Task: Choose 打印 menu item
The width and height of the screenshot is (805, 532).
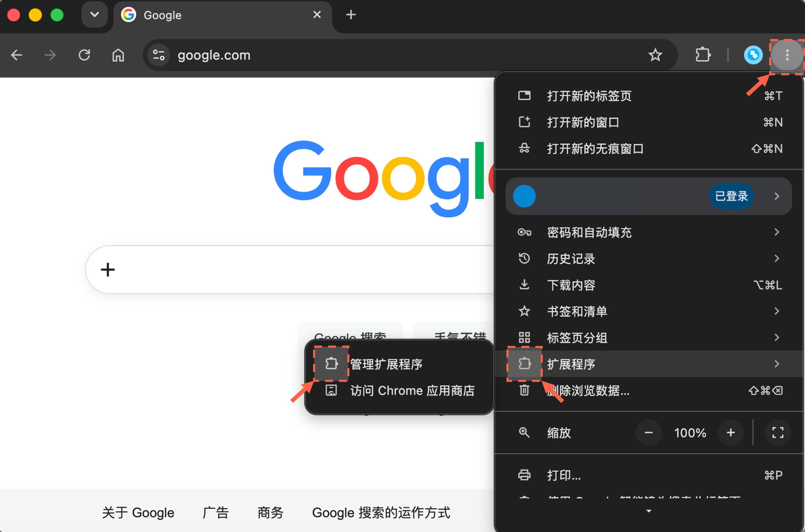Action: click(x=649, y=475)
